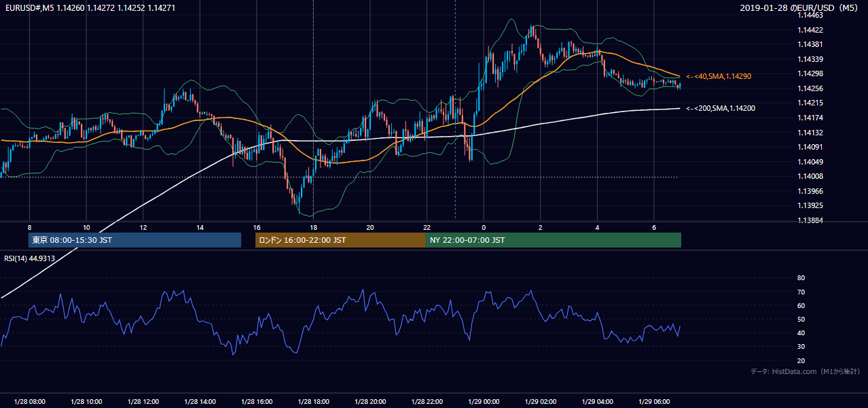Click the 1/28 08:00 date axis label
Image resolution: width=868 pixels, height=408 pixels.
[29, 402]
